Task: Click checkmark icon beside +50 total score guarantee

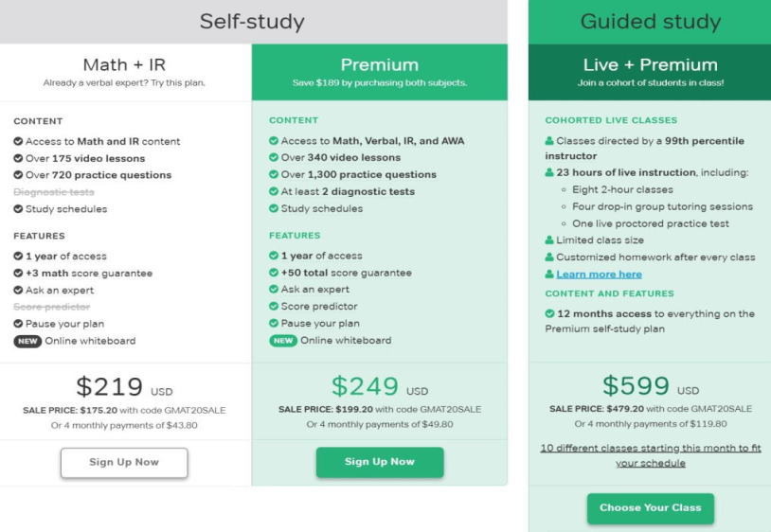Action: point(274,273)
